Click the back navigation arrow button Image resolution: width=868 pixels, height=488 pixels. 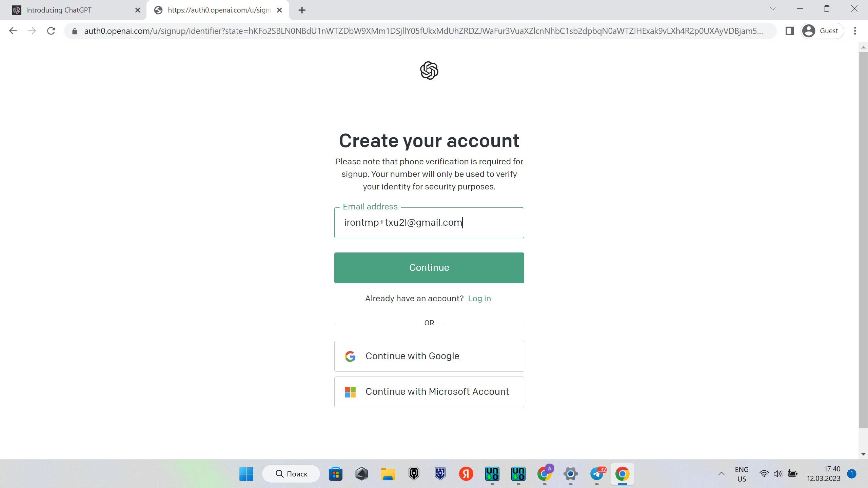[x=13, y=30]
